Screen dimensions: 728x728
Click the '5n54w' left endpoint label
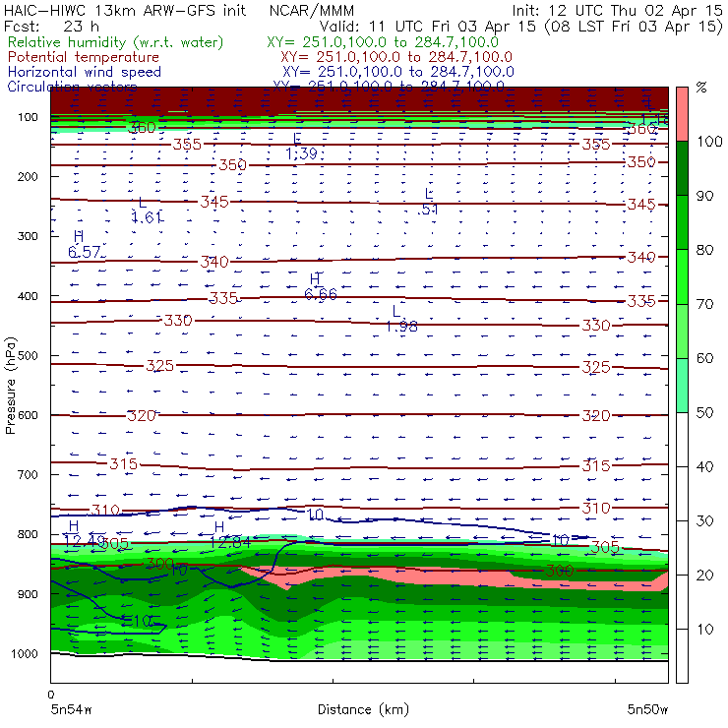pos(71,709)
